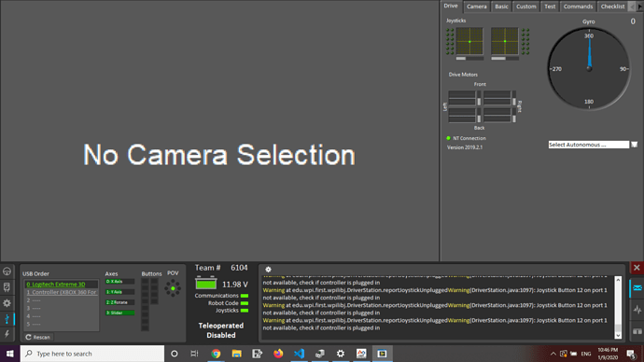Open the Commands tab
This screenshot has height=362, width=644.
pos(578,7)
